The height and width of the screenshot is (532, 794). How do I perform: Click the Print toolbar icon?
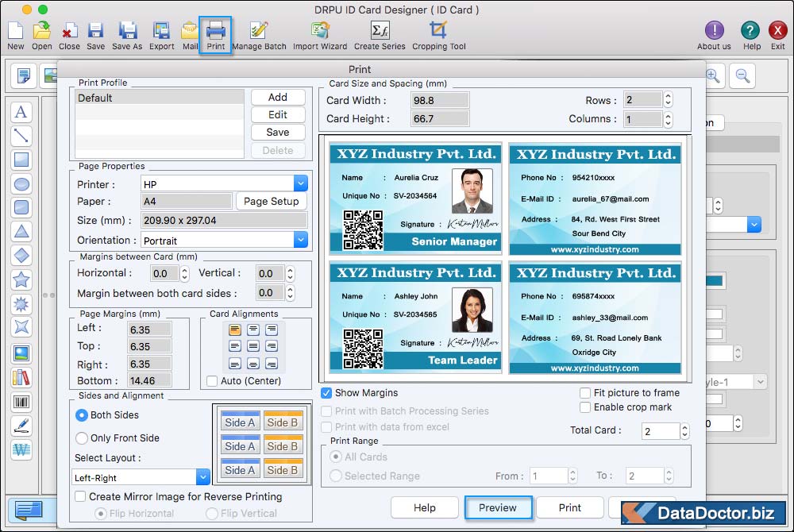pos(215,34)
